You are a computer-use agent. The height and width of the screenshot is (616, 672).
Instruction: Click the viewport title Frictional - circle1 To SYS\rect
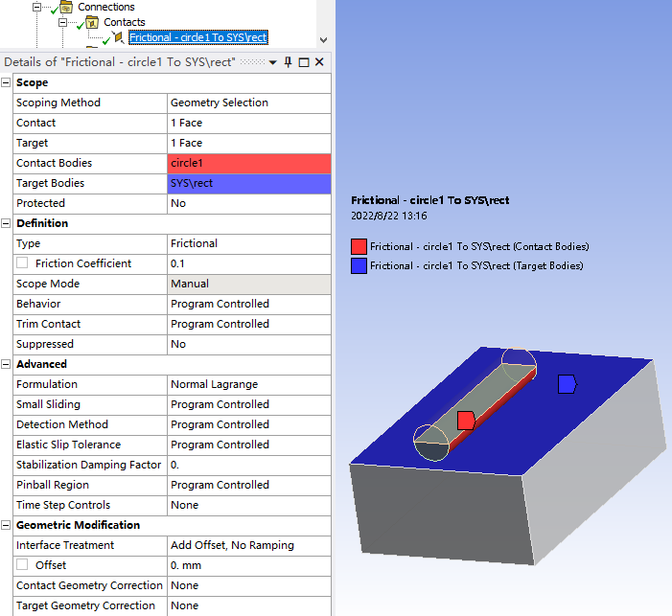[430, 200]
